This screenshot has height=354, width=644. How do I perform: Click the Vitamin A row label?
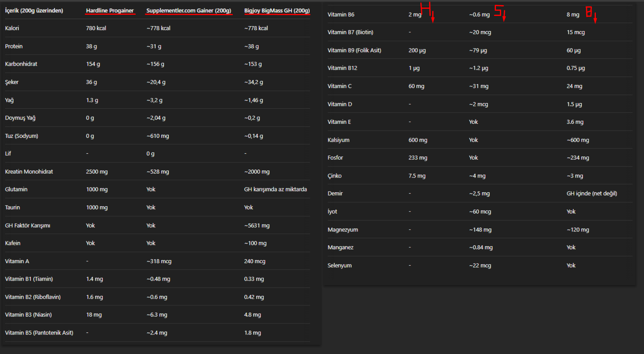tap(17, 261)
